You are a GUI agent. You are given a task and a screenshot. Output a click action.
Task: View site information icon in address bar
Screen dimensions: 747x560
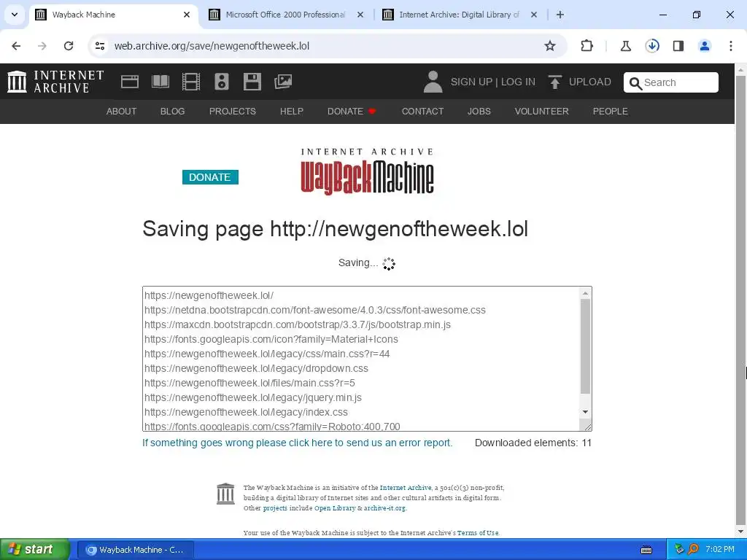(99, 46)
